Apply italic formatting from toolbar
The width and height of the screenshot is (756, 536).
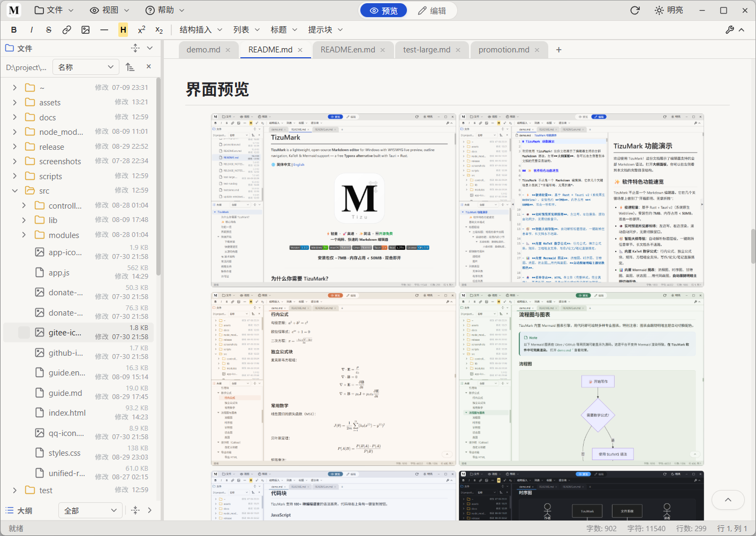coord(32,30)
